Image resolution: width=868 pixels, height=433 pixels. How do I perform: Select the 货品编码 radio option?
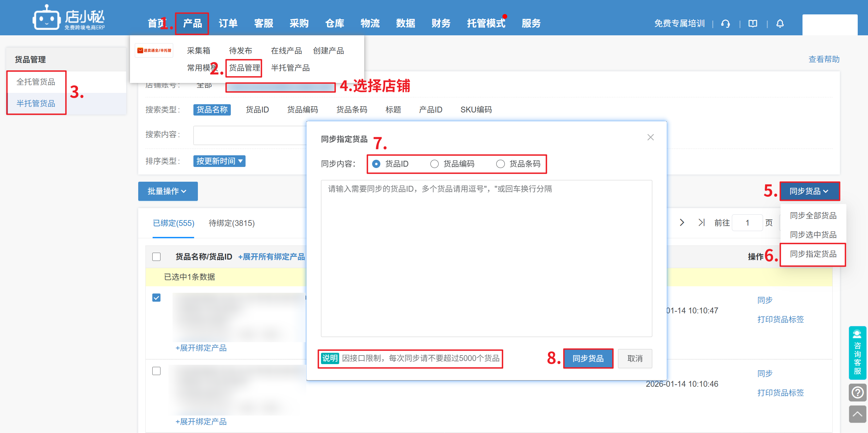point(435,164)
